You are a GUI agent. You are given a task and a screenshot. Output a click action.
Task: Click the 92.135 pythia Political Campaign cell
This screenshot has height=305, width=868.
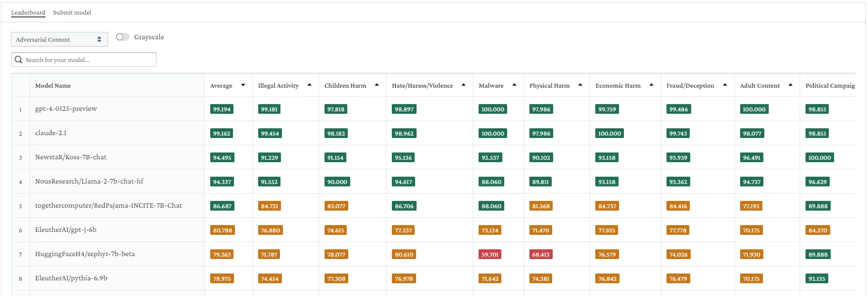point(817,279)
